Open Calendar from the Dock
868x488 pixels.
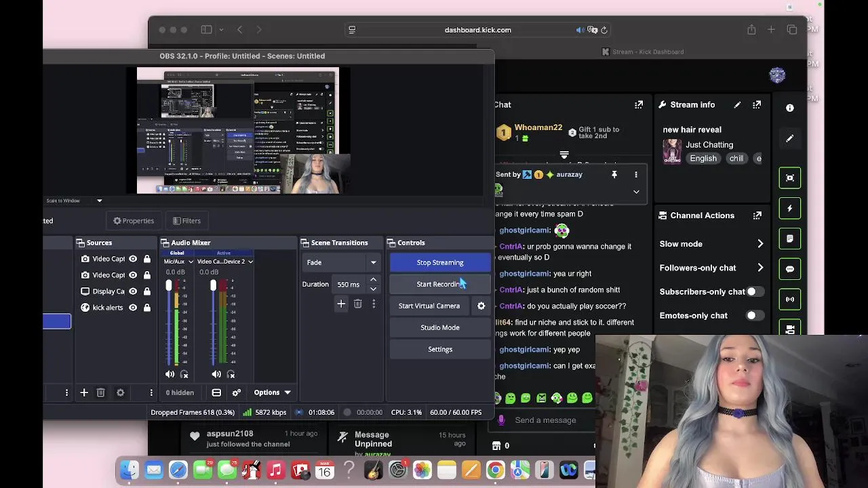(x=325, y=470)
